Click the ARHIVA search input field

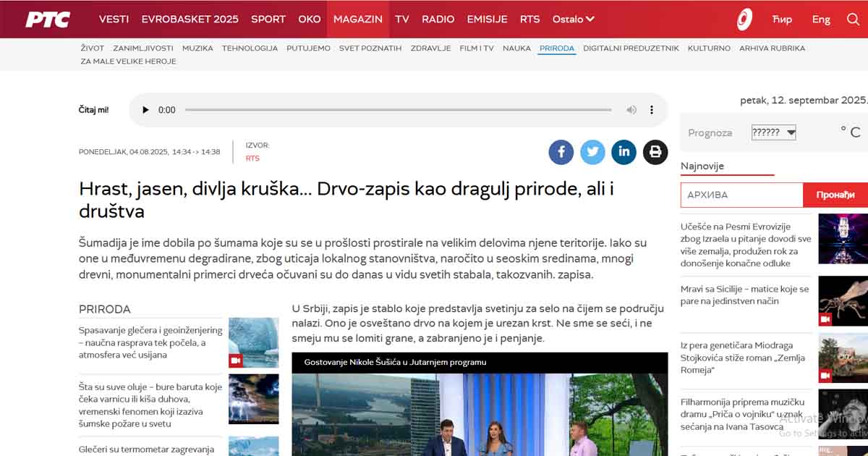tap(741, 195)
